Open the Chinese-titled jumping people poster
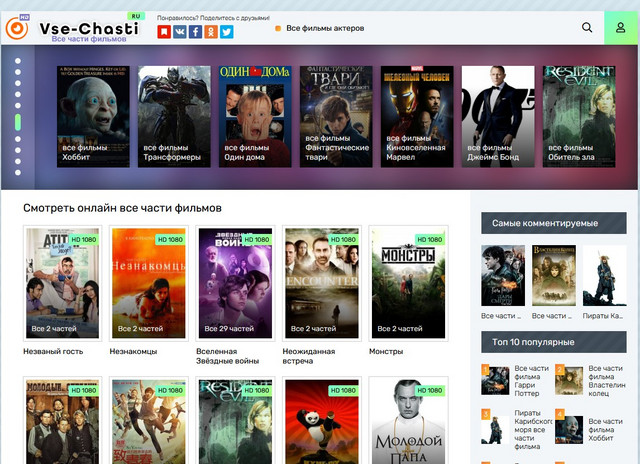 pos(149,420)
